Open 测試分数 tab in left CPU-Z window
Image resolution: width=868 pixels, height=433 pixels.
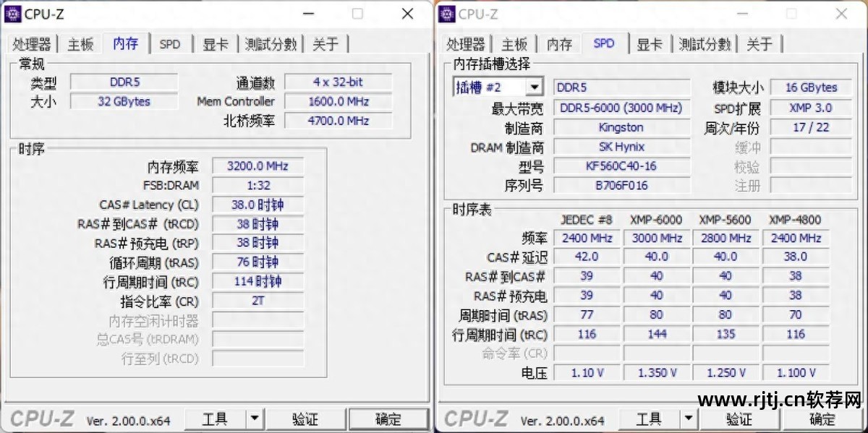(271, 44)
